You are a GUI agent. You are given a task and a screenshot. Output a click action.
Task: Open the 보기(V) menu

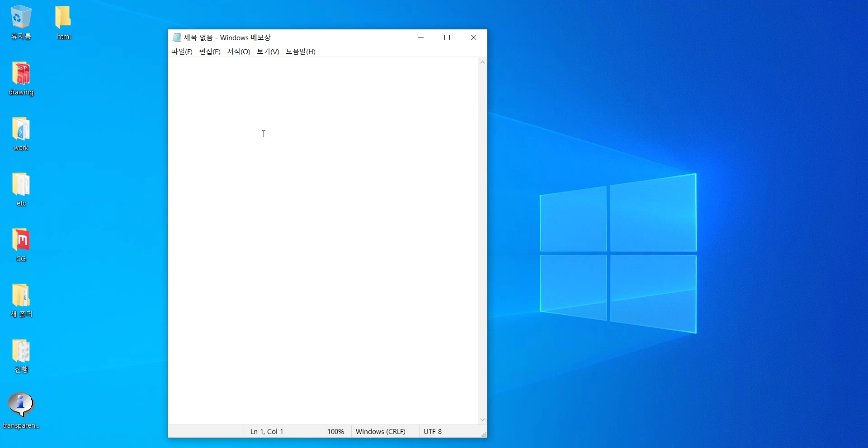coord(268,51)
